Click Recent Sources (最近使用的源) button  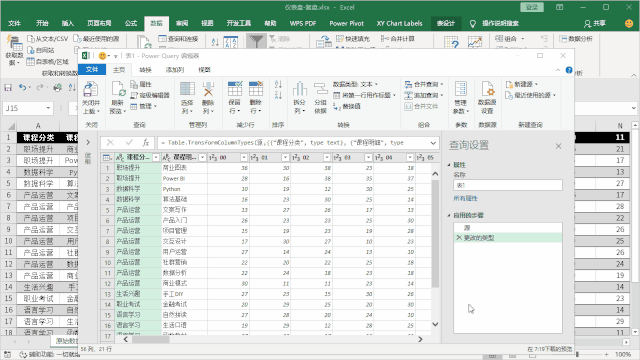[x=531, y=95]
